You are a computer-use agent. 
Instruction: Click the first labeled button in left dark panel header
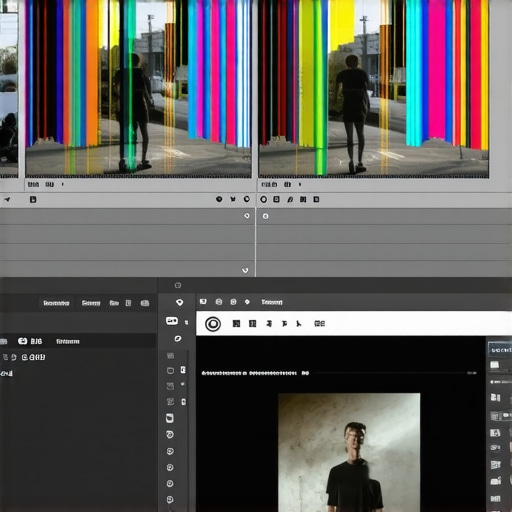click(x=56, y=303)
